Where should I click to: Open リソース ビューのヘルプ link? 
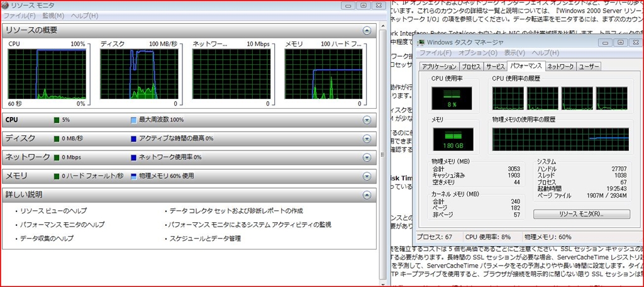point(53,211)
